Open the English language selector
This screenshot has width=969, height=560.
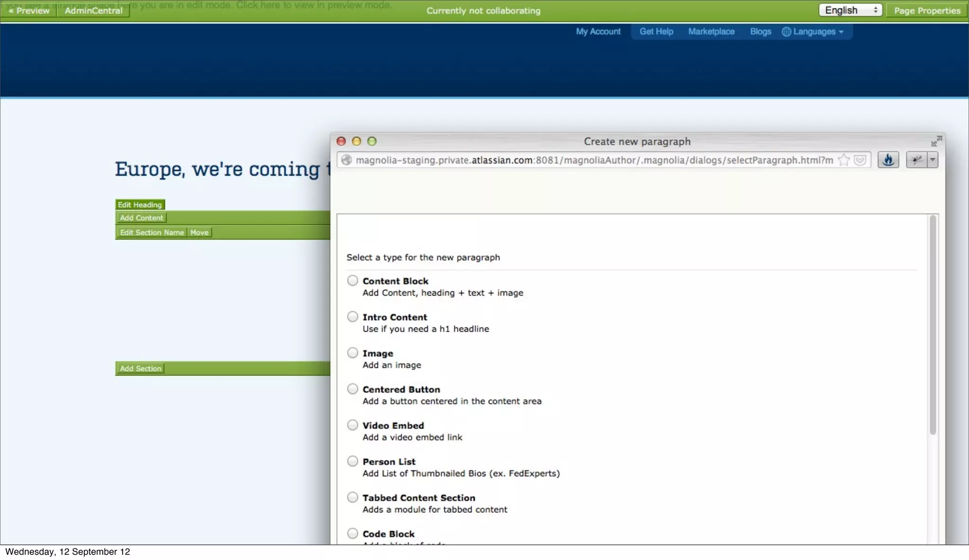coord(850,10)
